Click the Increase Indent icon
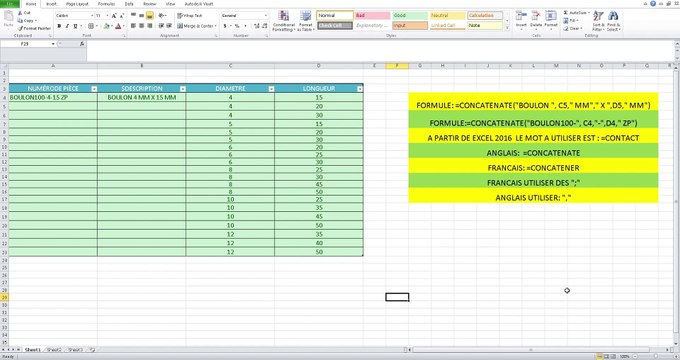This screenshot has height=360, width=680. pos(168,26)
